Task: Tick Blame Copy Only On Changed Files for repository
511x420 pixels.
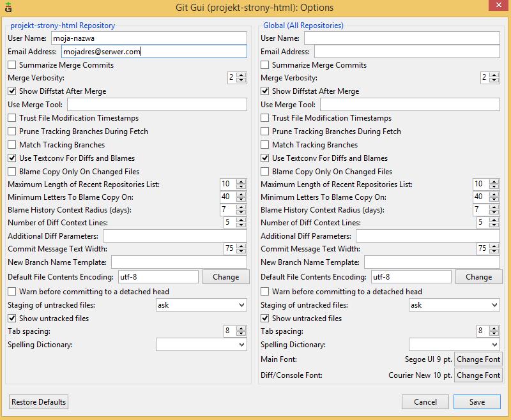Action: tap(11, 171)
